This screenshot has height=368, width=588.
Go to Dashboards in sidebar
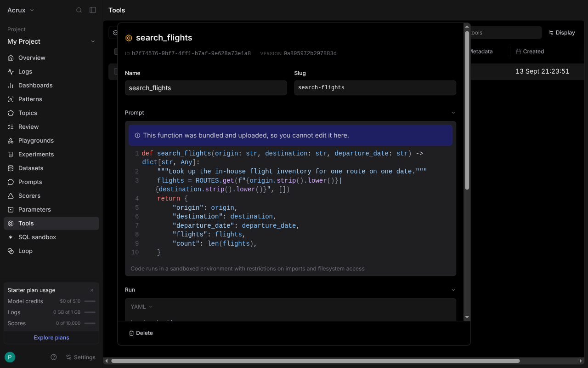pyautogui.click(x=51, y=86)
